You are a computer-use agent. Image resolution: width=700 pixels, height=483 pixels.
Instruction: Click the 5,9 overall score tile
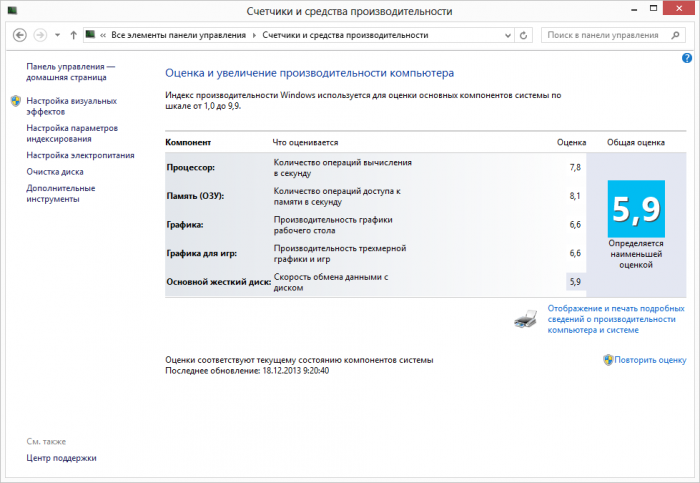(636, 208)
